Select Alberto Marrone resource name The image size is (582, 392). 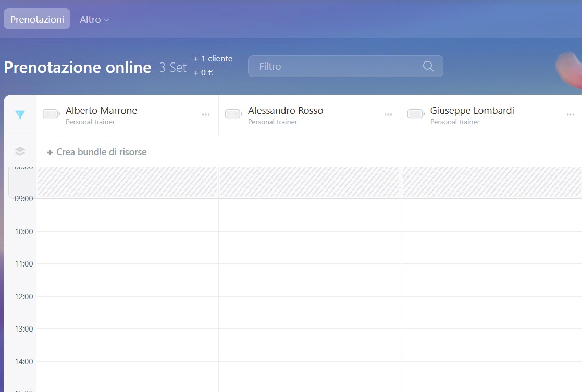click(101, 111)
